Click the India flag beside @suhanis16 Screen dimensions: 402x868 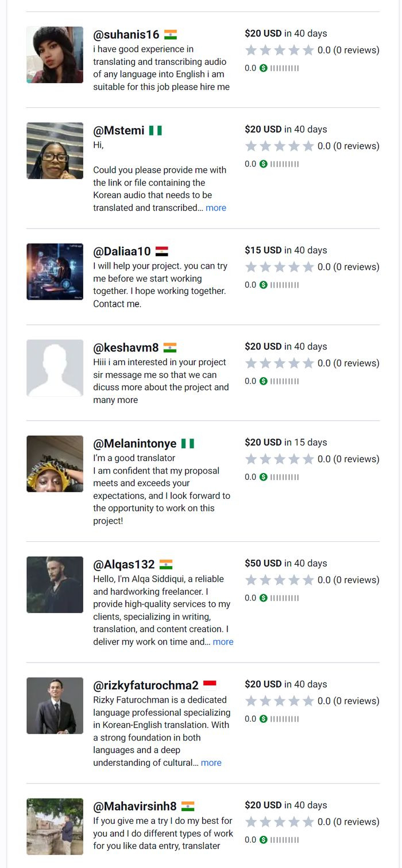pos(170,34)
